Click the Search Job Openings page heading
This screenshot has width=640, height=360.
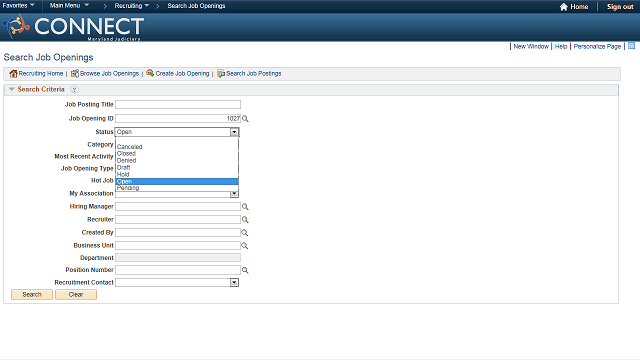click(49, 58)
